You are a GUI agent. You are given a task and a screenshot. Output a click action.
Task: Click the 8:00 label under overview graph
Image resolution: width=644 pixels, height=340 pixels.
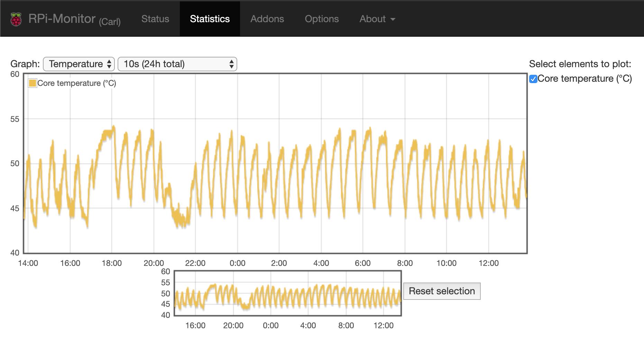click(346, 325)
